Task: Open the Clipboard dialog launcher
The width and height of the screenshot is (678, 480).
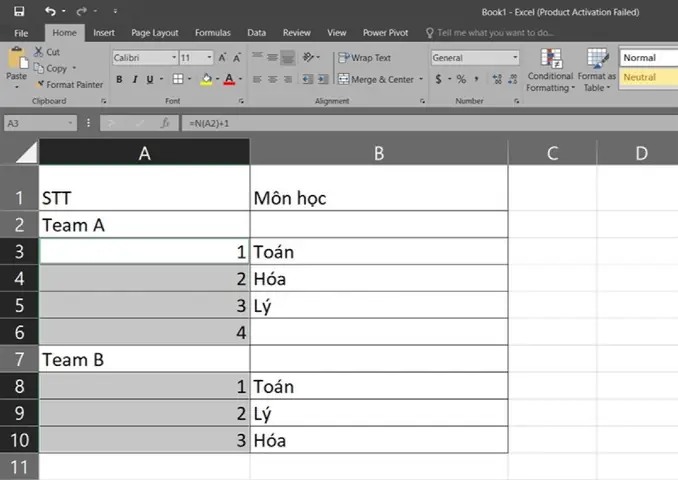Action: point(103,101)
